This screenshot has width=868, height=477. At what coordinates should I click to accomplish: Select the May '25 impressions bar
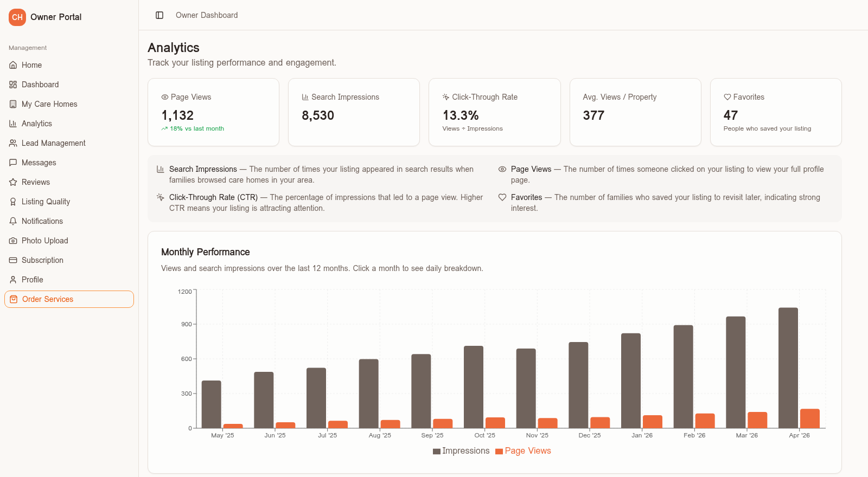click(212, 404)
